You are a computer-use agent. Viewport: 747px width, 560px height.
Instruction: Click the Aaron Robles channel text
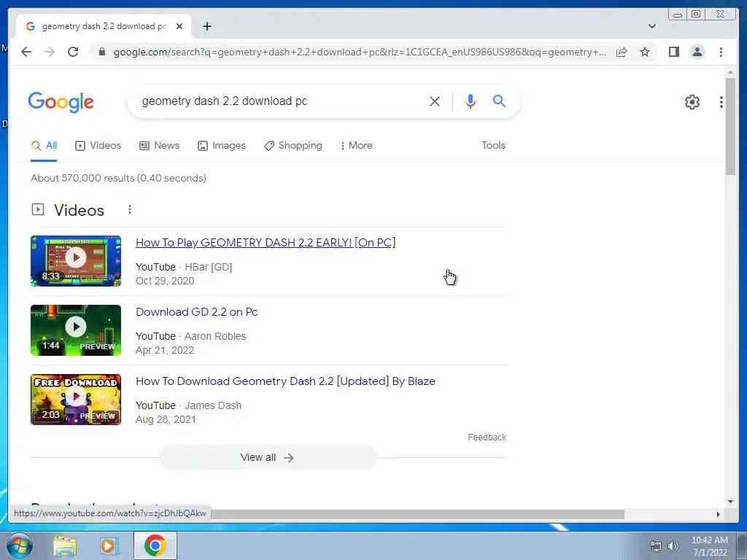[x=215, y=336]
